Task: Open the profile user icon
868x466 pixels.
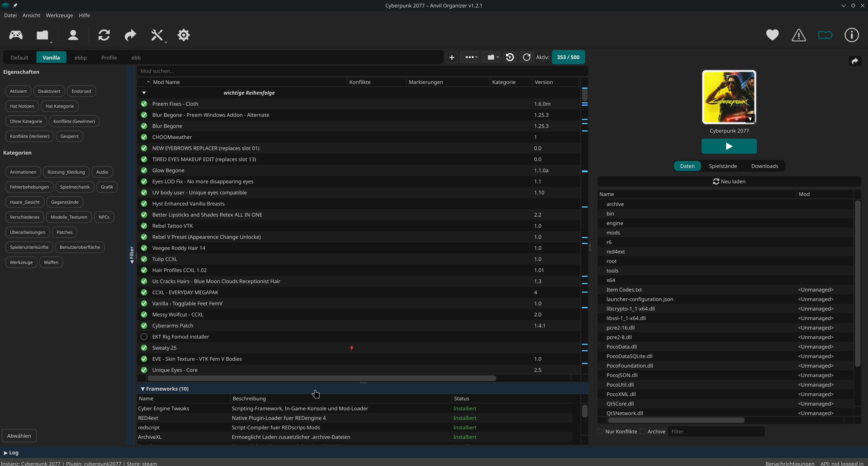Action: pyautogui.click(x=73, y=35)
